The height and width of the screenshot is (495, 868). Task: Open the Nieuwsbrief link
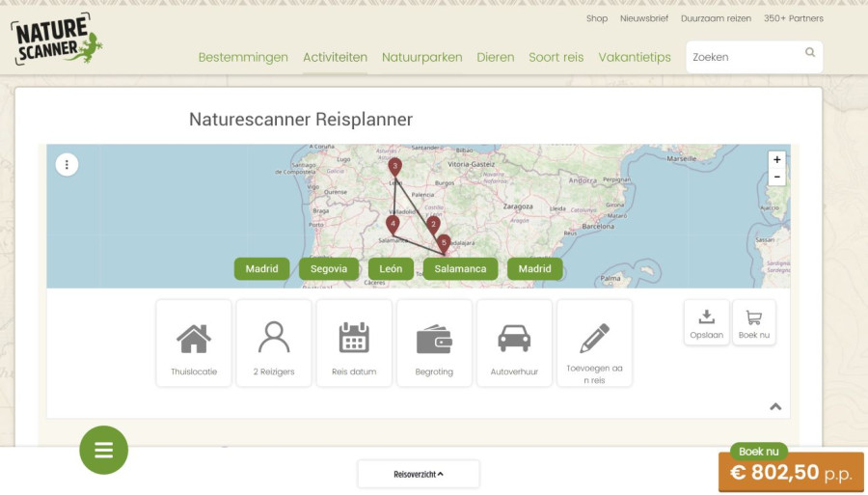[x=644, y=18]
